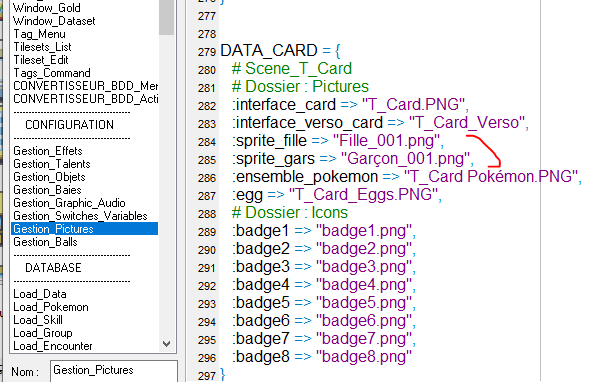595x382 pixels.
Task: Click the :sprite_fille key
Action: (x=269, y=141)
